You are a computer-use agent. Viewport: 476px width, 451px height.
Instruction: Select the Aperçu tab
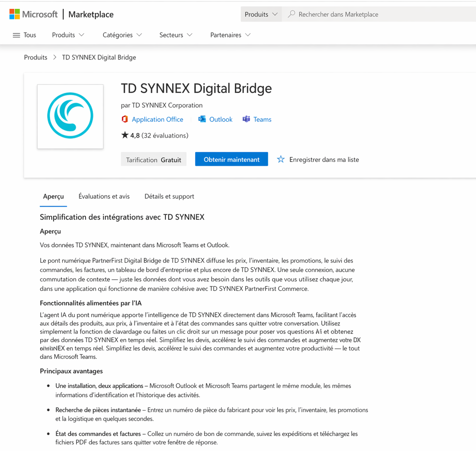[53, 197]
